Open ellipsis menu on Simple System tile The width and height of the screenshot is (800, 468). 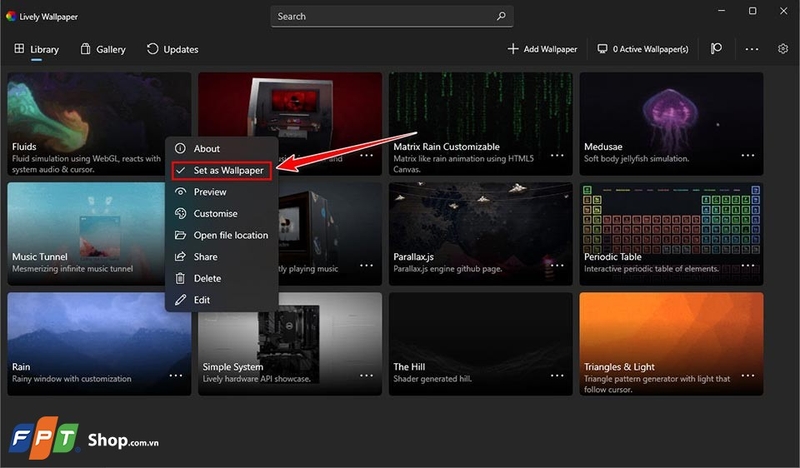coord(366,376)
